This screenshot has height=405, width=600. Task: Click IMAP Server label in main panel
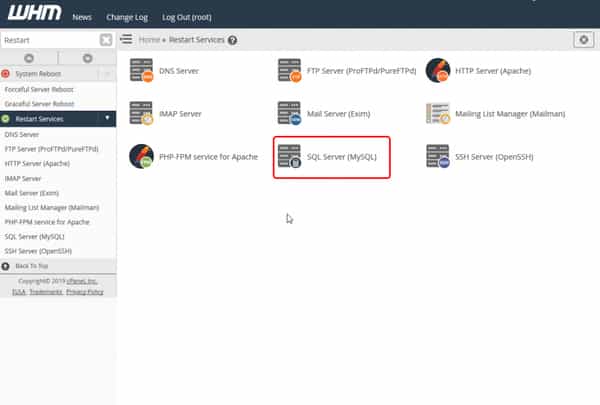point(180,114)
